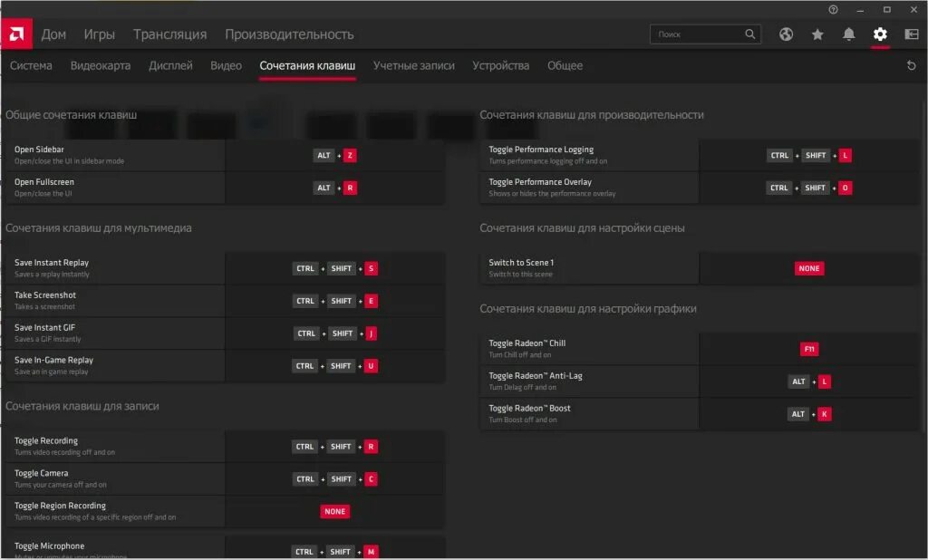Image resolution: width=928 pixels, height=560 pixels.
Task: Click NONE for Toggle Region Recording
Action: pyautogui.click(x=335, y=511)
